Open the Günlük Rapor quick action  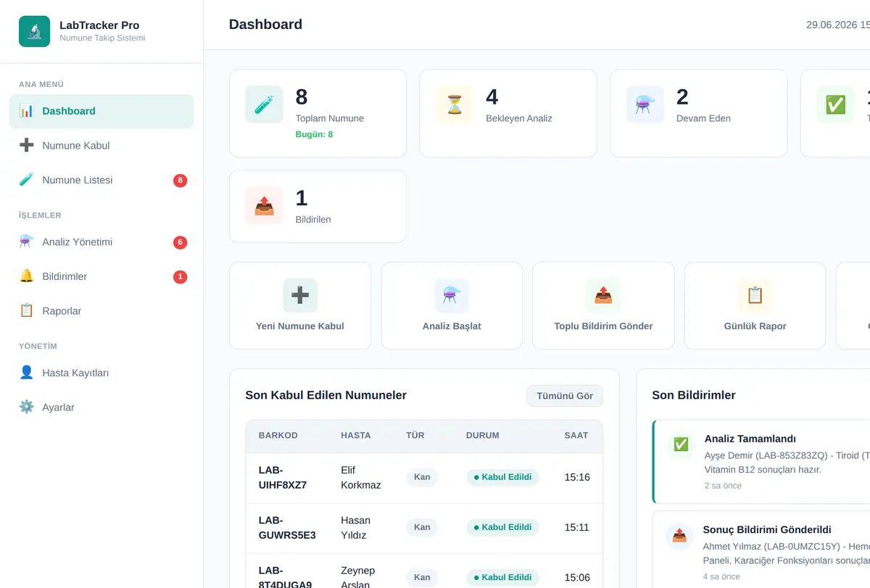[x=755, y=306]
